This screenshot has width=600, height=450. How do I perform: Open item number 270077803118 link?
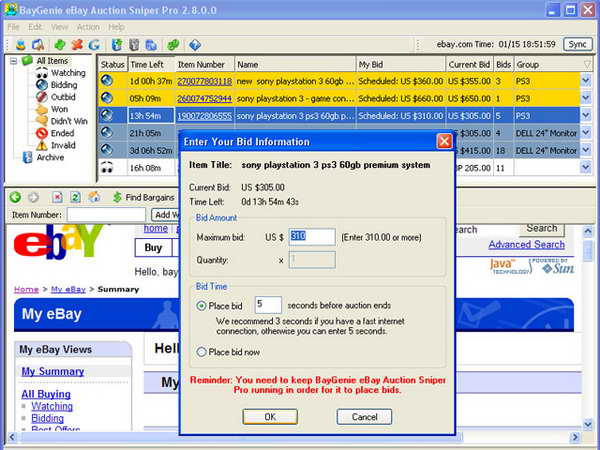pyautogui.click(x=204, y=81)
